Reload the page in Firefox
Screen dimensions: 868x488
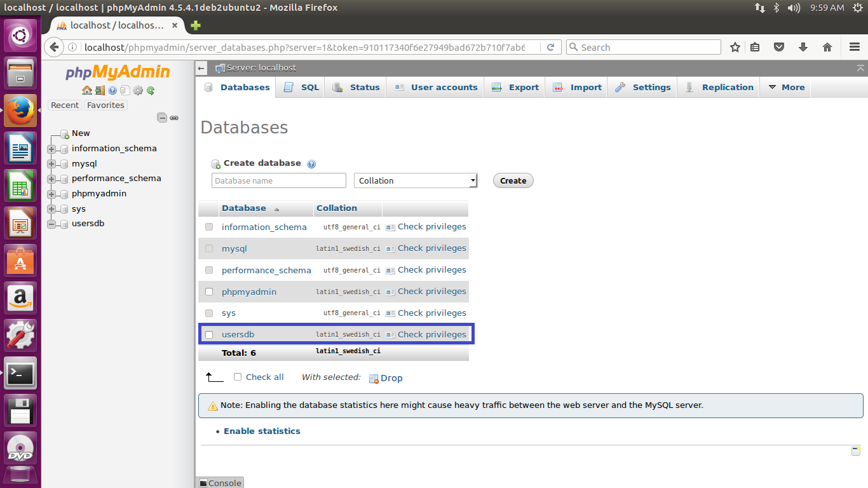pyautogui.click(x=551, y=47)
